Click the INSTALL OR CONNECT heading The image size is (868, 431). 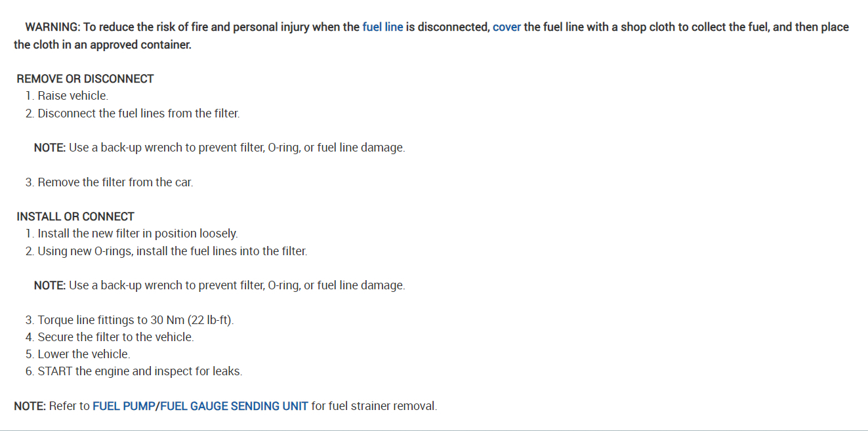click(75, 216)
